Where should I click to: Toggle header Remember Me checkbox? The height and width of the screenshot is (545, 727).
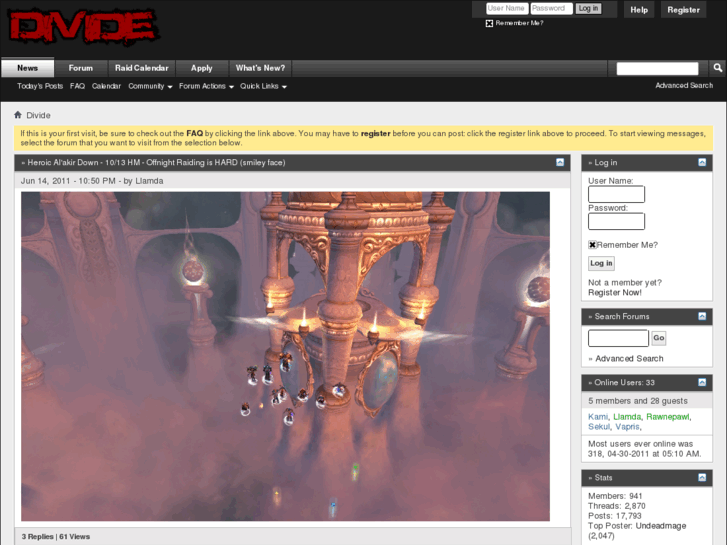489,23
